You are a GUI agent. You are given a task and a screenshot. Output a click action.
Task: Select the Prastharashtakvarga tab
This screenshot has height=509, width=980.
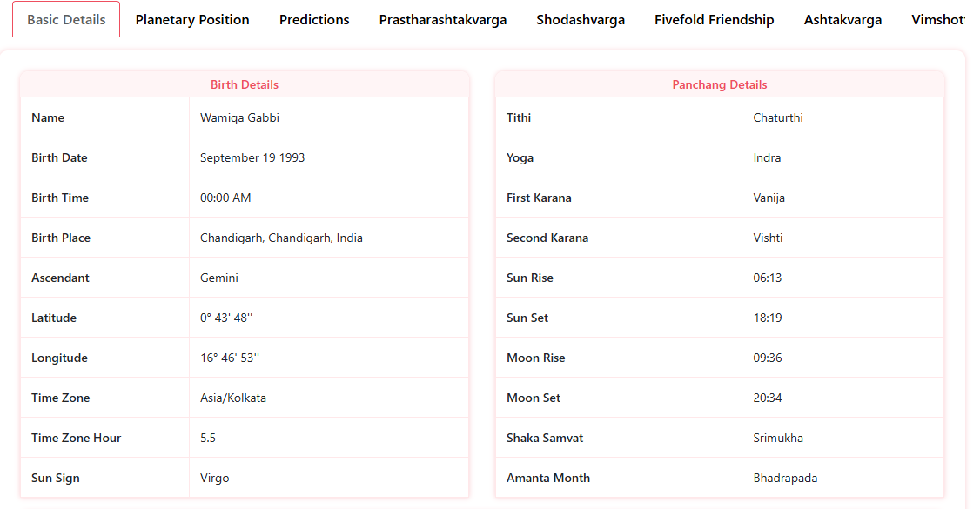coord(443,19)
